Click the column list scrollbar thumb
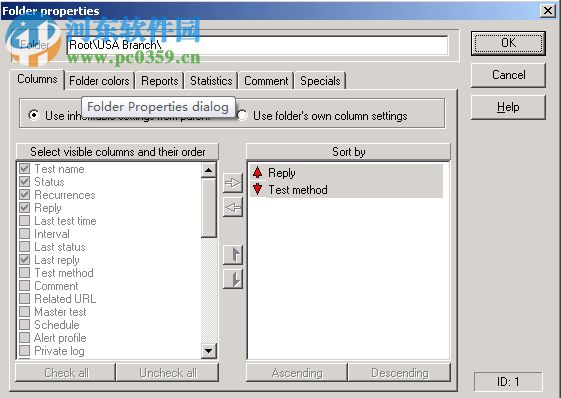The height and width of the screenshot is (398, 561). click(x=209, y=208)
